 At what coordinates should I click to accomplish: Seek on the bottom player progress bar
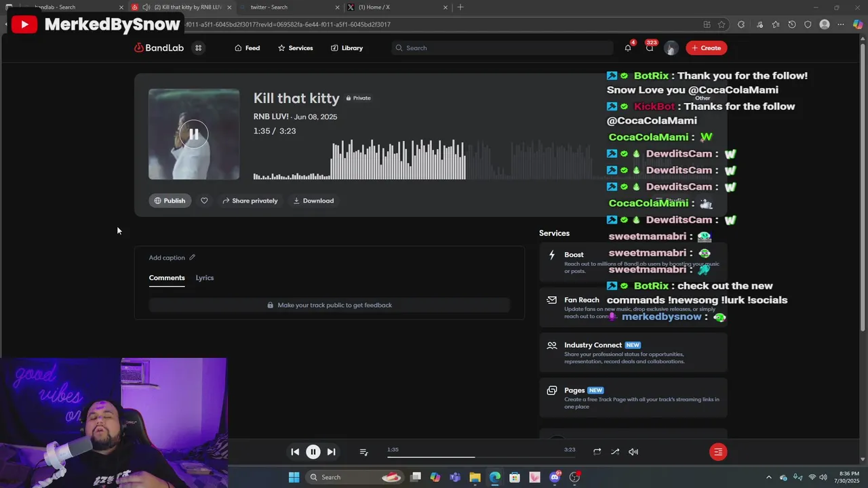481,457
